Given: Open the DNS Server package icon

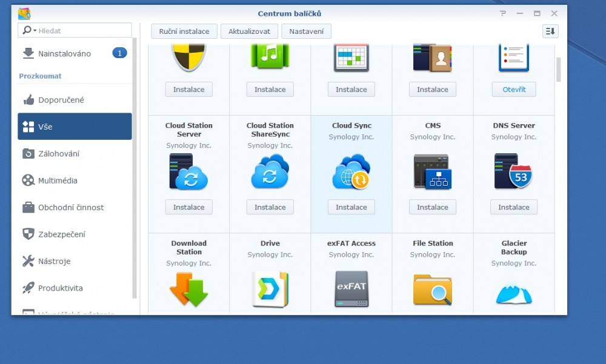Looking at the screenshot, I should [x=513, y=172].
